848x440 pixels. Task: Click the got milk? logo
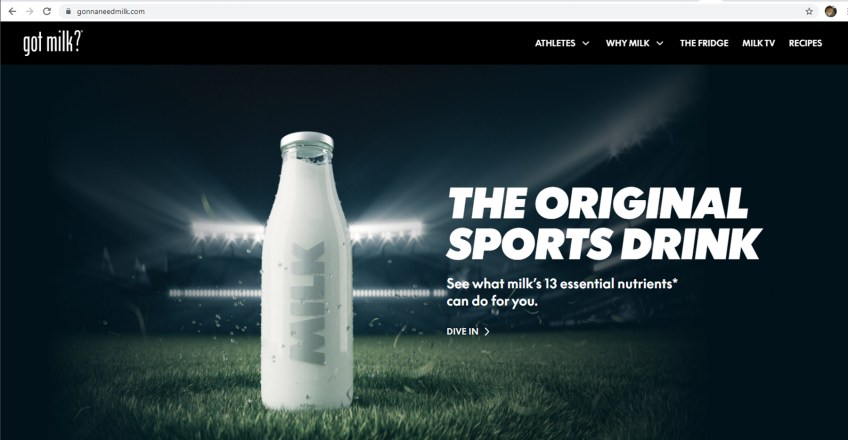pyautogui.click(x=52, y=43)
